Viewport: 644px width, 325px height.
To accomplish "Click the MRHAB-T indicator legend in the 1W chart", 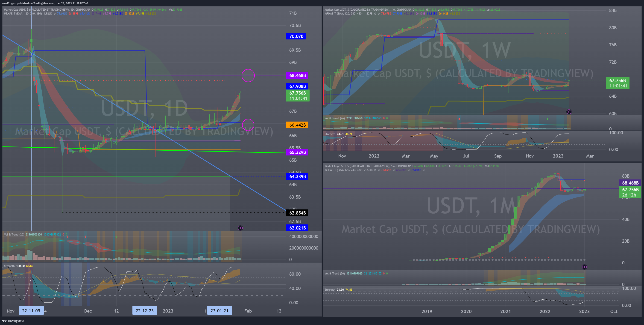I will coord(343,14).
